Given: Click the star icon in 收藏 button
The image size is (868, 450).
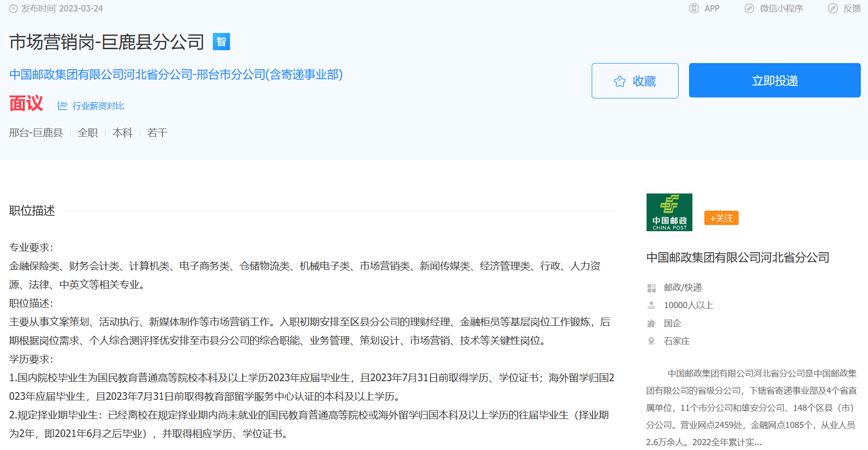Looking at the screenshot, I should (620, 81).
